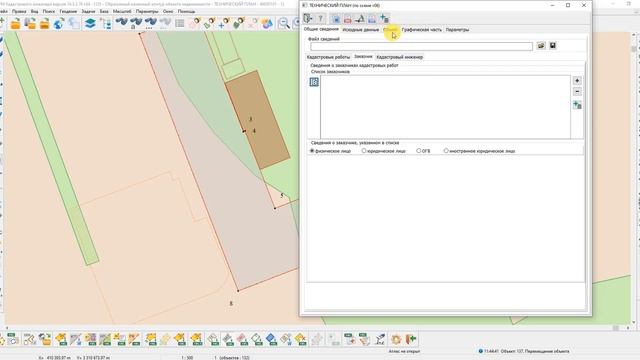The image size is (640, 360).
Task: Click the blue info icon in the status bar
Action: [x=480, y=351]
